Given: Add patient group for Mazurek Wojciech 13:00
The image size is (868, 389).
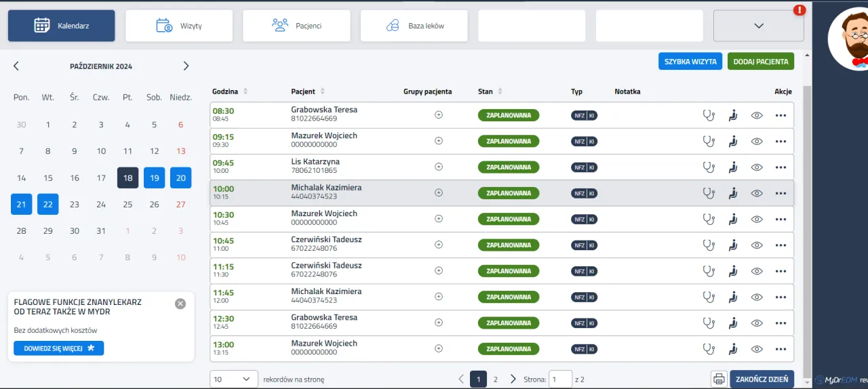Looking at the screenshot, I should click(439, 348).
